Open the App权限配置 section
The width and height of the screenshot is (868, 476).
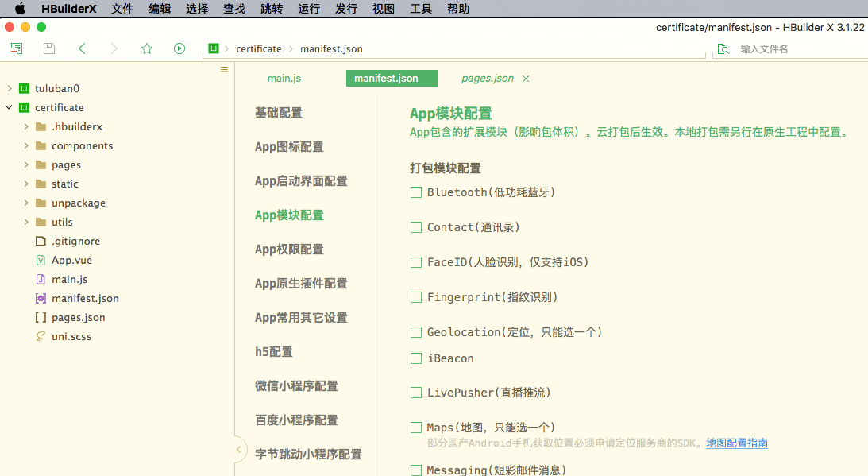coord(289,250)
